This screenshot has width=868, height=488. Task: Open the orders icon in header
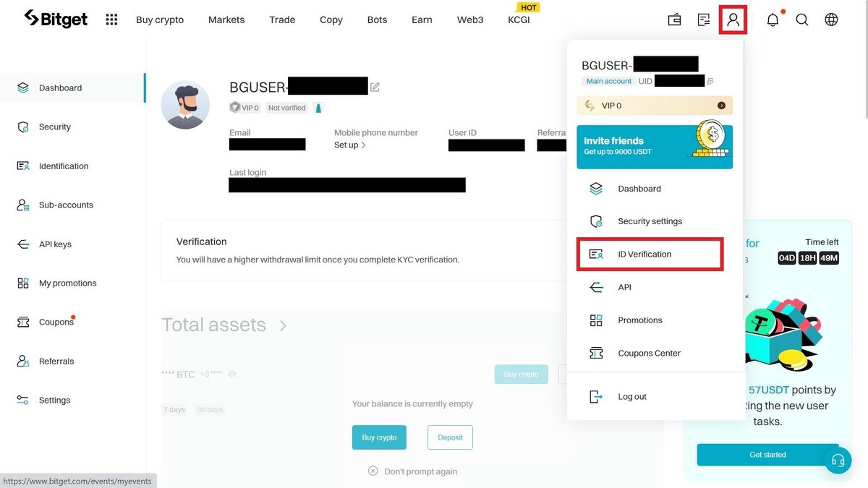click(704, 20)
